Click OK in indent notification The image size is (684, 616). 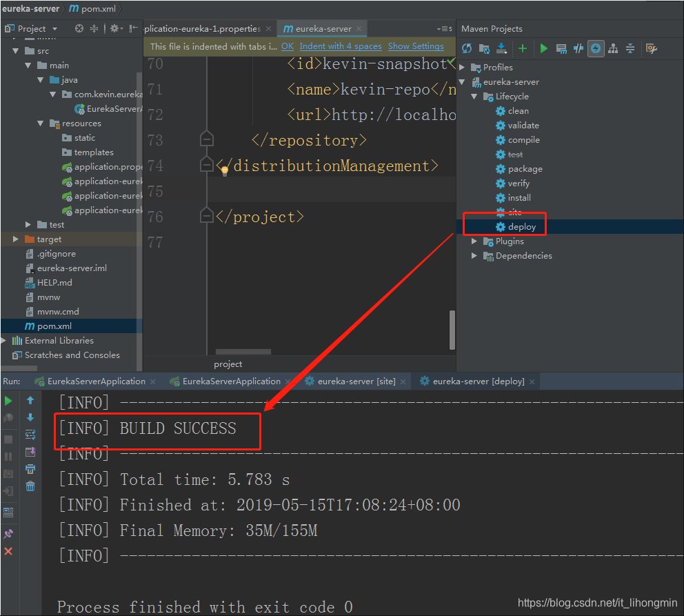(287, 46)
